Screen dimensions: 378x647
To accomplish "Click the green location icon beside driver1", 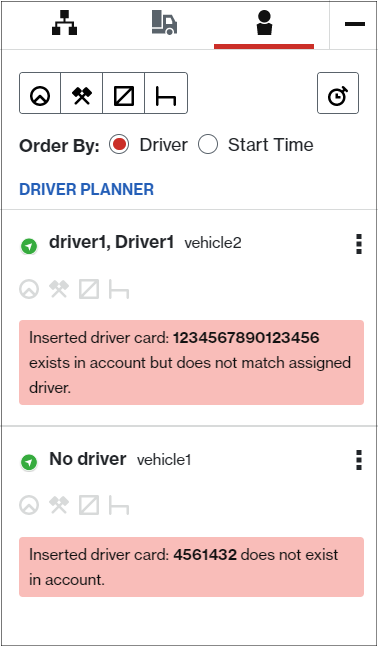I will [x=29, y=247].
